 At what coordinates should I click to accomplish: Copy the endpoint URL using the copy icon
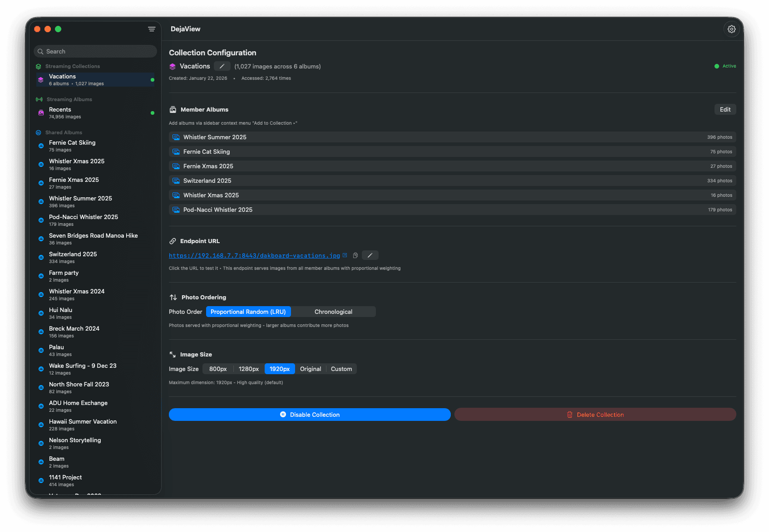point(355,255)
